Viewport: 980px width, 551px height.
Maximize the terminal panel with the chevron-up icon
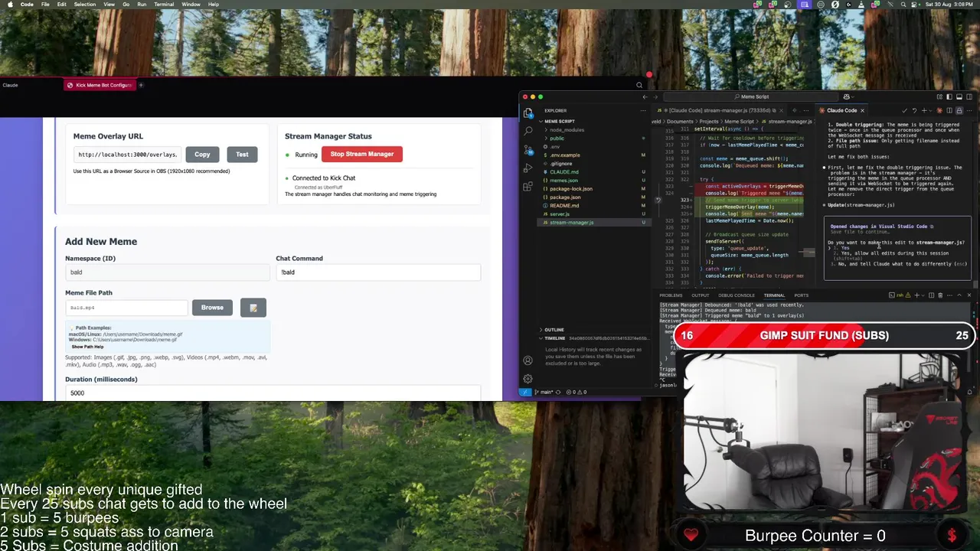click(959, 295)
